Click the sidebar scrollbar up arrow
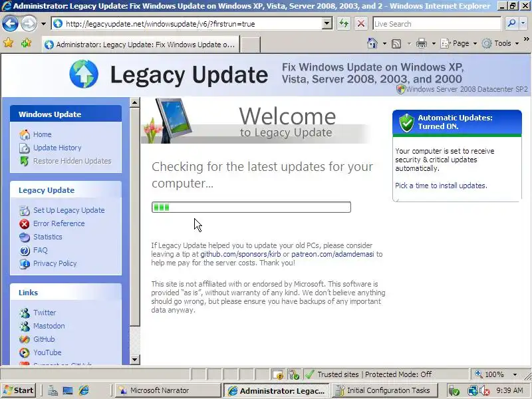 [135, 102]
